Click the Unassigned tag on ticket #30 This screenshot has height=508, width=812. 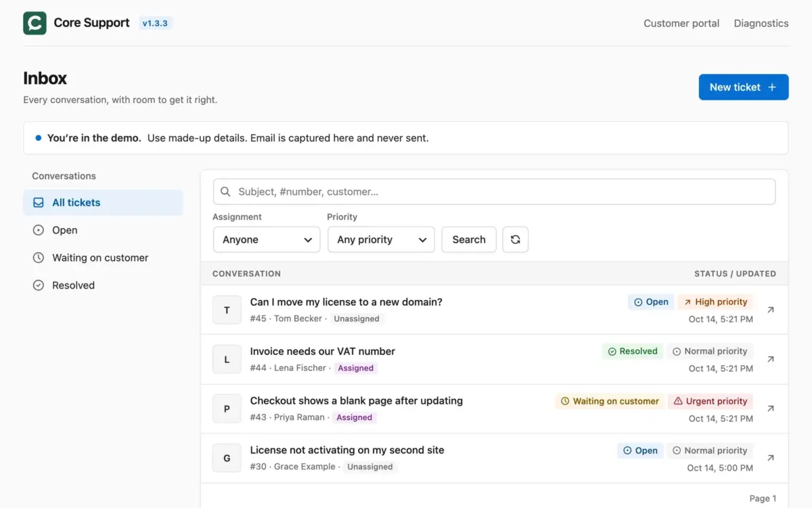[370, 467]
